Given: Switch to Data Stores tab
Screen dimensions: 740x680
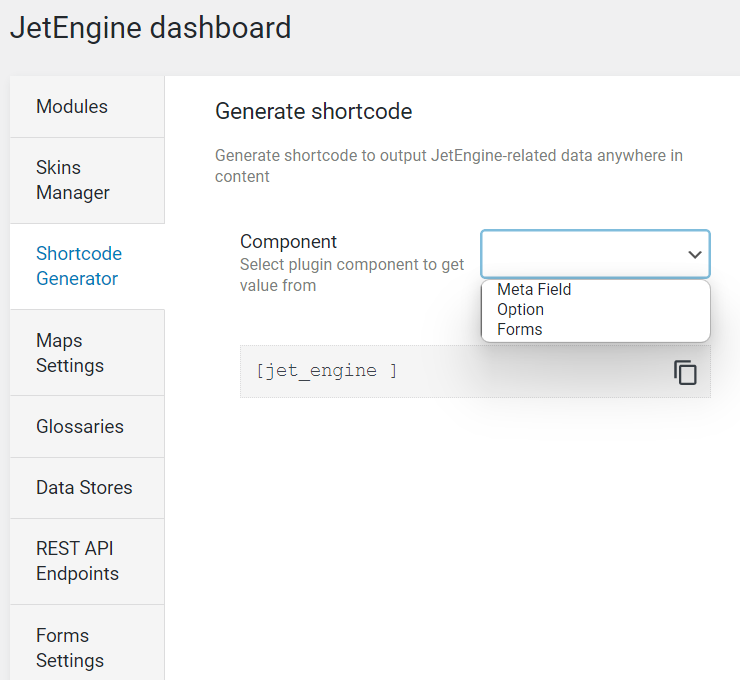Looking at the screenshot, I should tap(87, 487).
